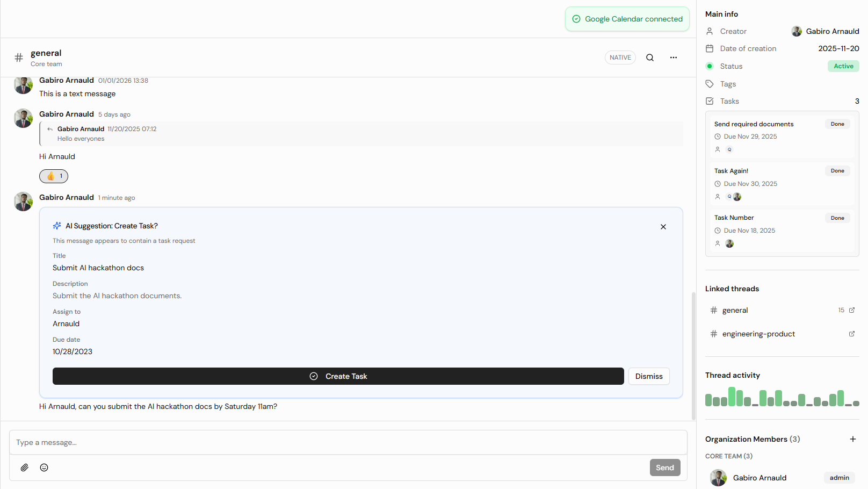868x489 pixels.
Task: Click the Tags icon in Main info
Action: click(710, 84)
